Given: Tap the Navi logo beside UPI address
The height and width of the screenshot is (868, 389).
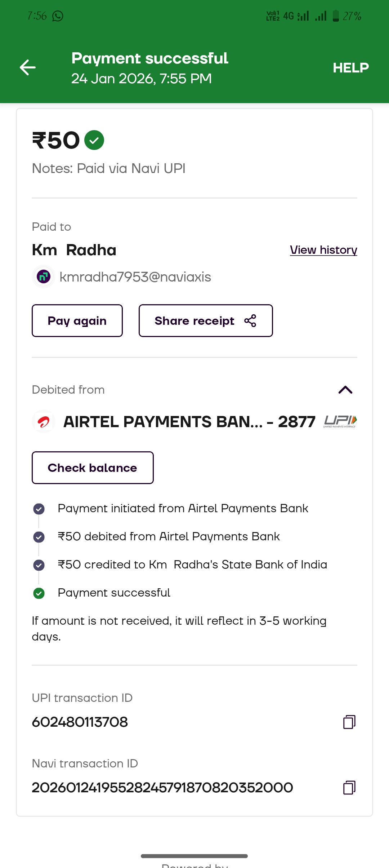Looking at the screenshot, I should pos(44,277).
